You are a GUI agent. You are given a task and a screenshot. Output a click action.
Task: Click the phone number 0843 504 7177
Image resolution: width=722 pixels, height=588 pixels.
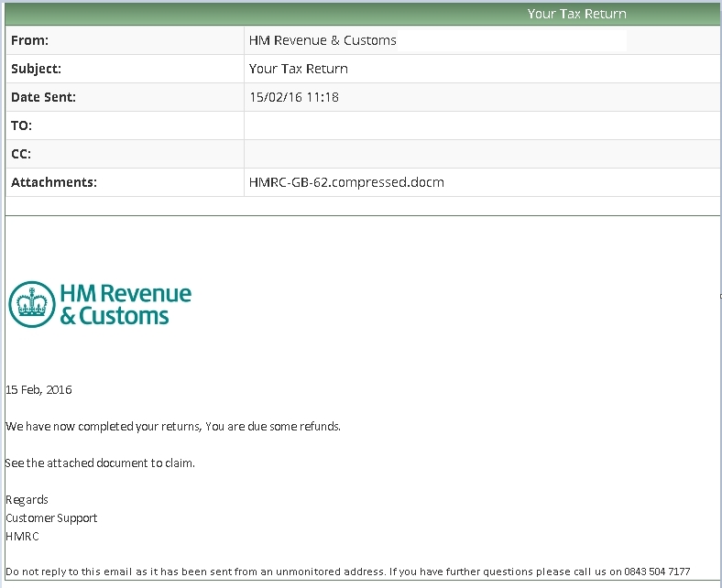pos(657,572)
